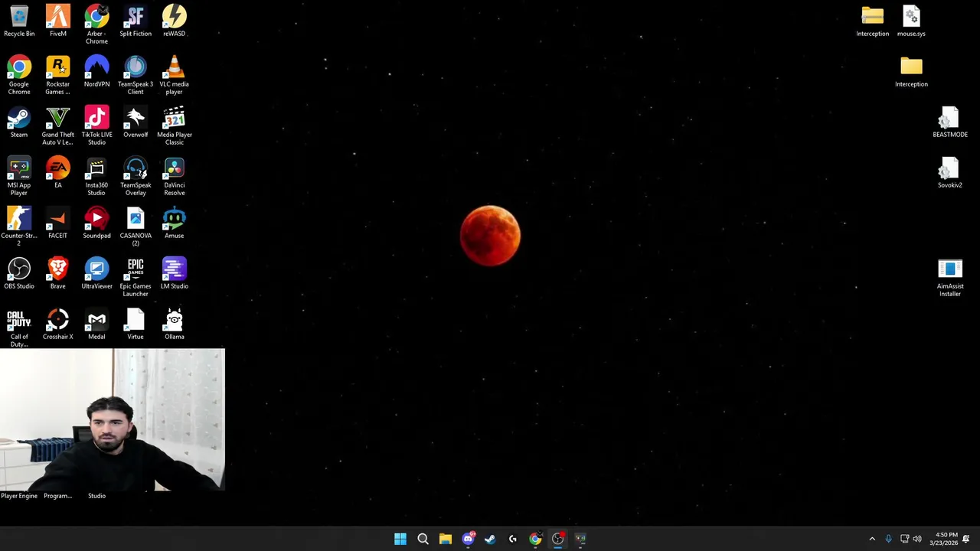Launch Amuse desktop shortcut
Image resolution: width=980 pixels, height=551 pixels.
[x=174, y=223]
